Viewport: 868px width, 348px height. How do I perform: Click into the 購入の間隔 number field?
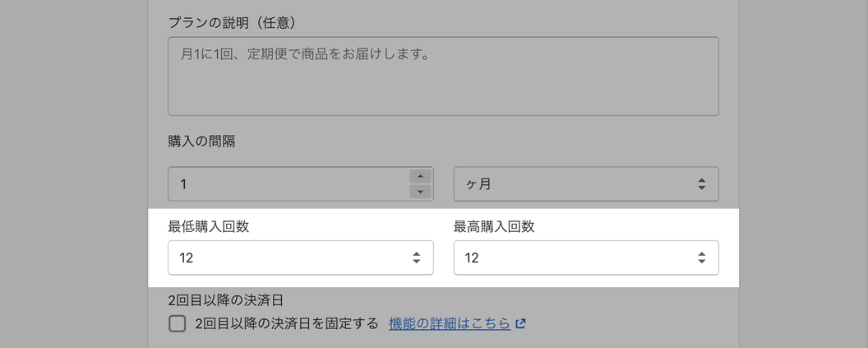[x=288, y=184]
